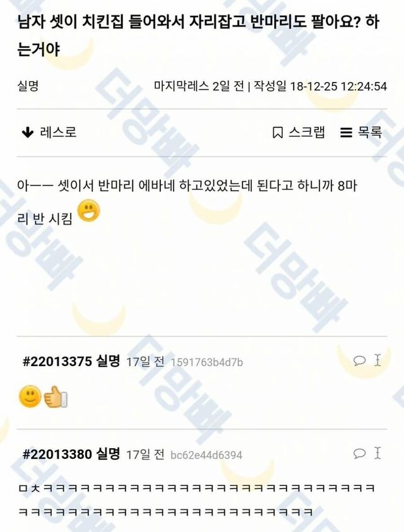The width and height of the screenshot is (404, 532).
Task: Click the down arrow next to 레스로
Action: tap(28, 133)
